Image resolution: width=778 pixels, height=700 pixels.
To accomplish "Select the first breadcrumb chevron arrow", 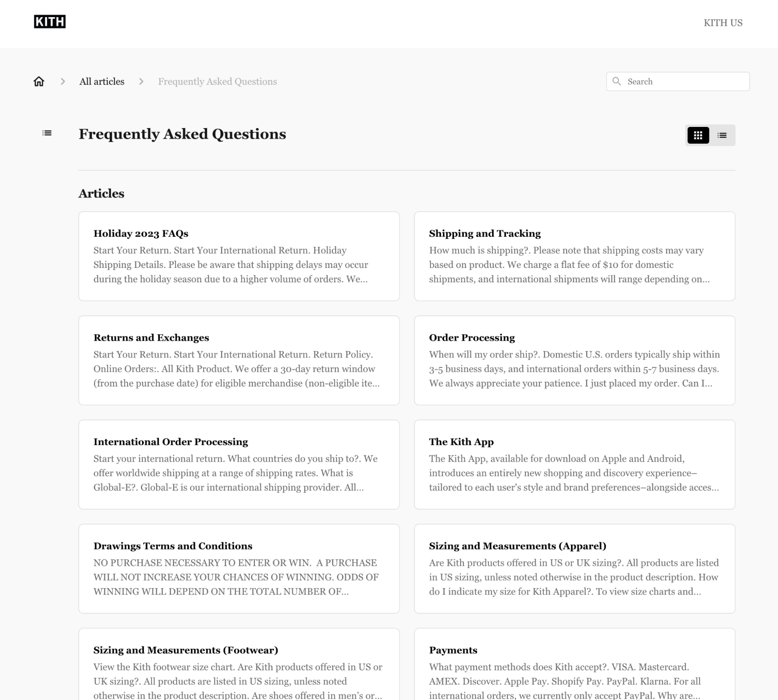I will click(62, 82).
